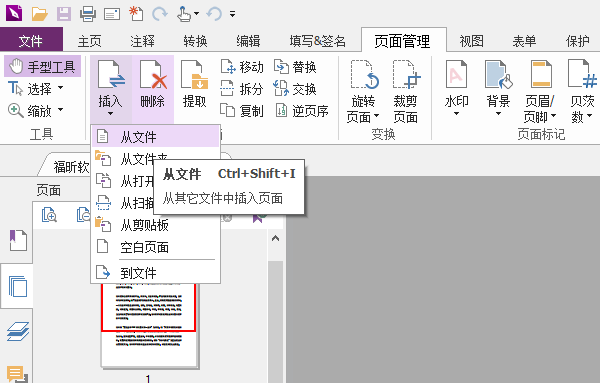
Task: Open the bookmarks side panel icon
Action: (x=18, y=241)
